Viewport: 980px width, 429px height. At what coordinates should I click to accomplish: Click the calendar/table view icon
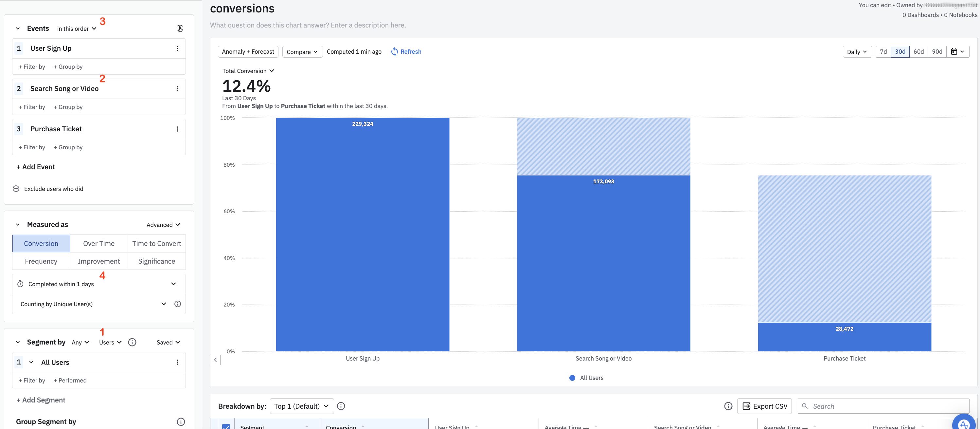coord(954,51)
